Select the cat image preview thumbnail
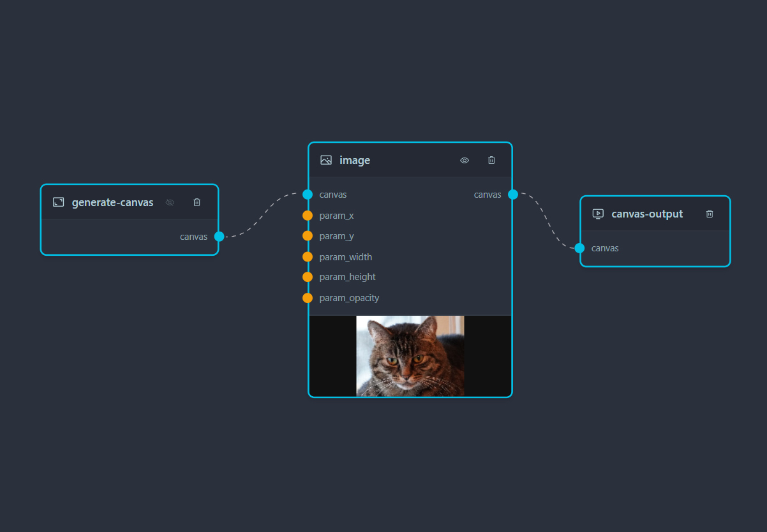 click(410, 356)
